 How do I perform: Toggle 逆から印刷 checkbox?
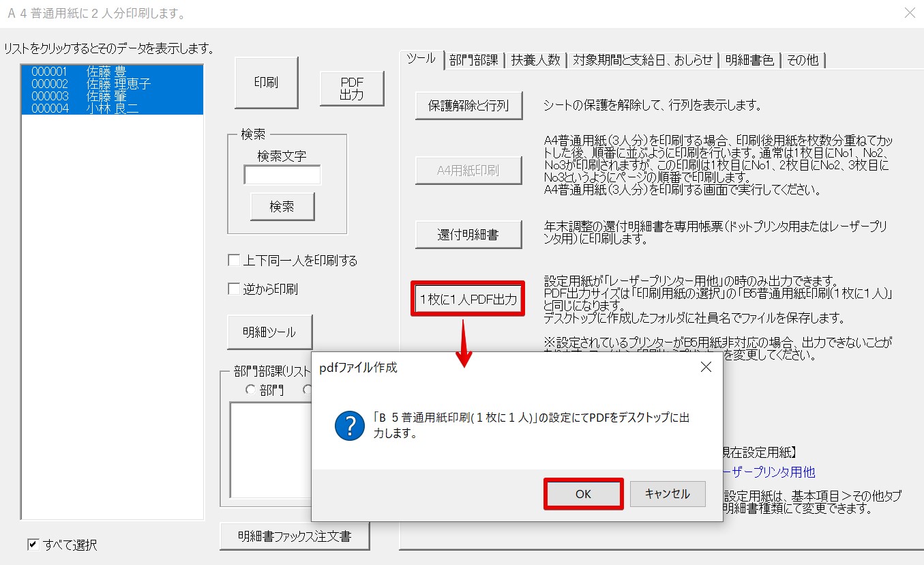click(234, 289)
